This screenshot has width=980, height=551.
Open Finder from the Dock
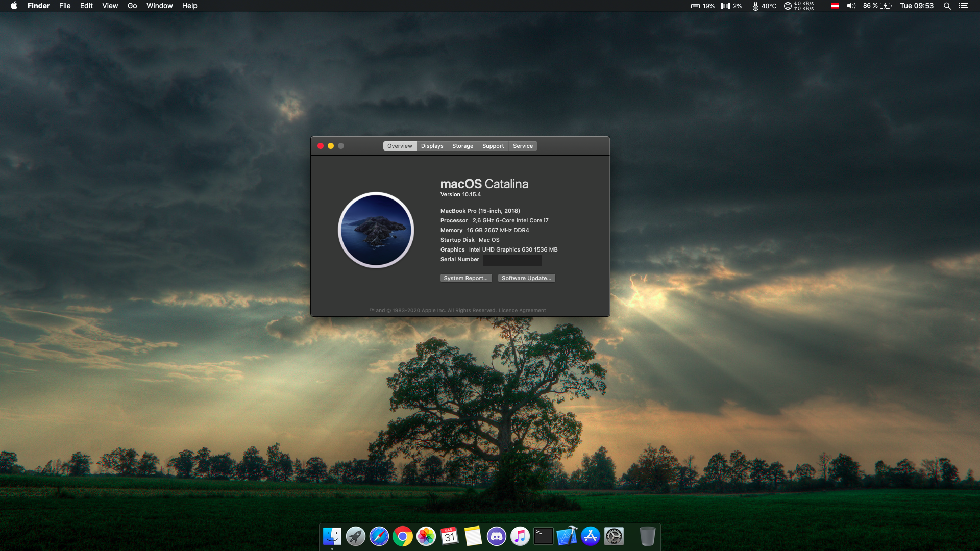[332, 536]
